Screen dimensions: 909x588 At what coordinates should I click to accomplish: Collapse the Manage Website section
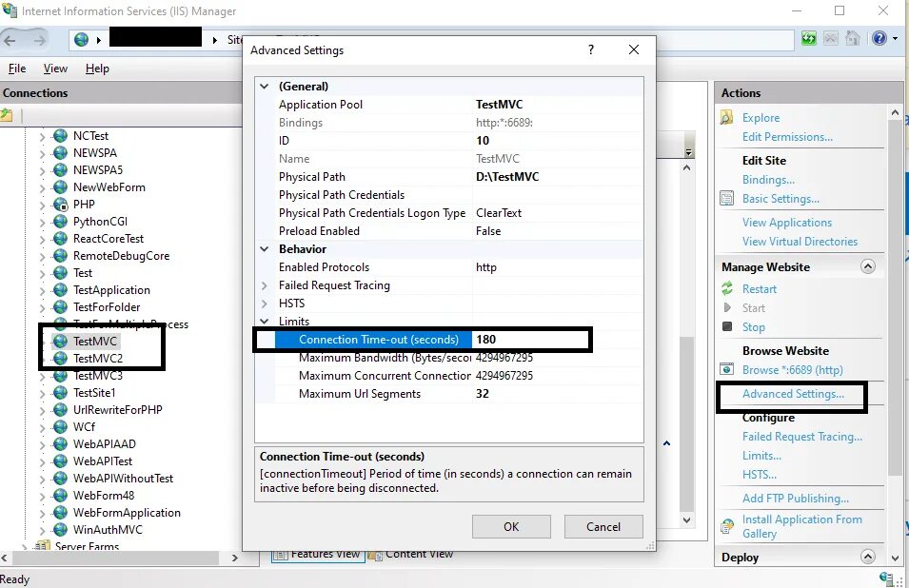point(868,266)
